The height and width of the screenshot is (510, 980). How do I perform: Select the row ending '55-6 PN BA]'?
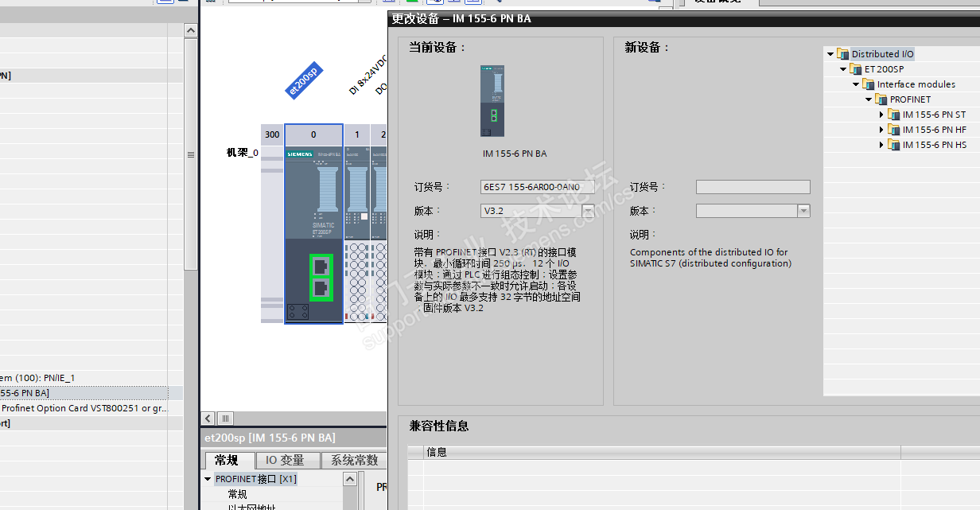84,393
